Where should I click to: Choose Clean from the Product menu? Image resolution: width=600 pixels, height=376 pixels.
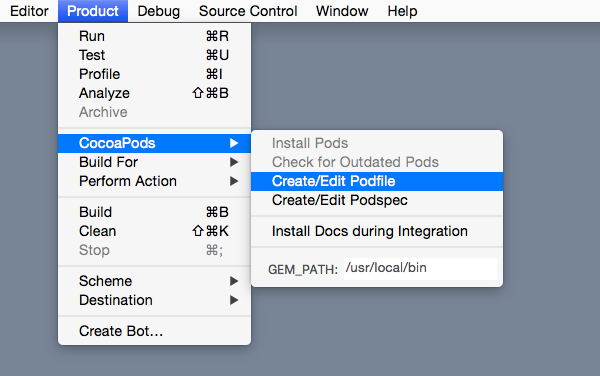155,231
